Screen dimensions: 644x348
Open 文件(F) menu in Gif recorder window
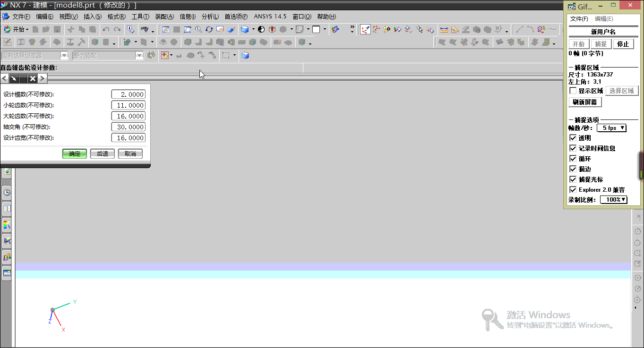coord(579,19)
